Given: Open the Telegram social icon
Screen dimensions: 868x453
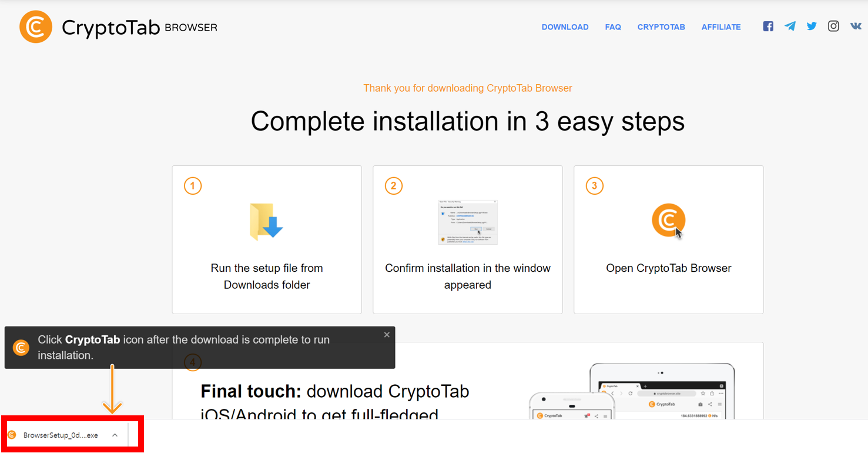Looking at the screenshot, I should [790, 26].
